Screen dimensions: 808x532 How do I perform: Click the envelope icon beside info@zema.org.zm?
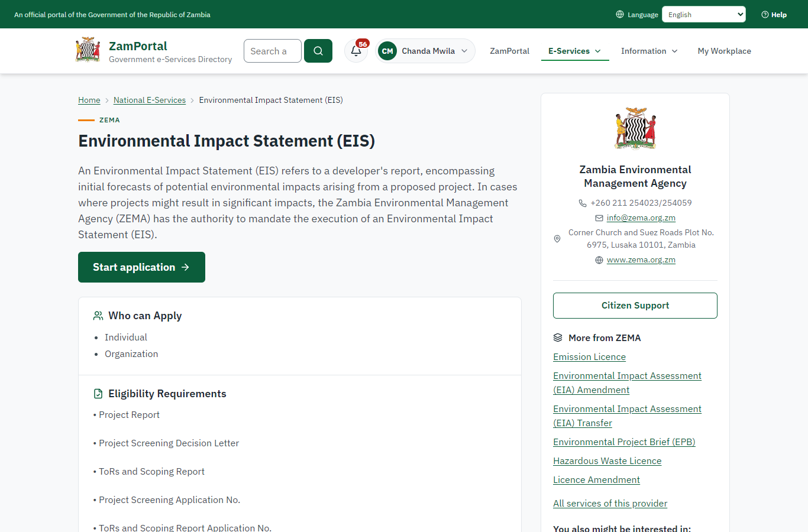(x=599, y=218)
